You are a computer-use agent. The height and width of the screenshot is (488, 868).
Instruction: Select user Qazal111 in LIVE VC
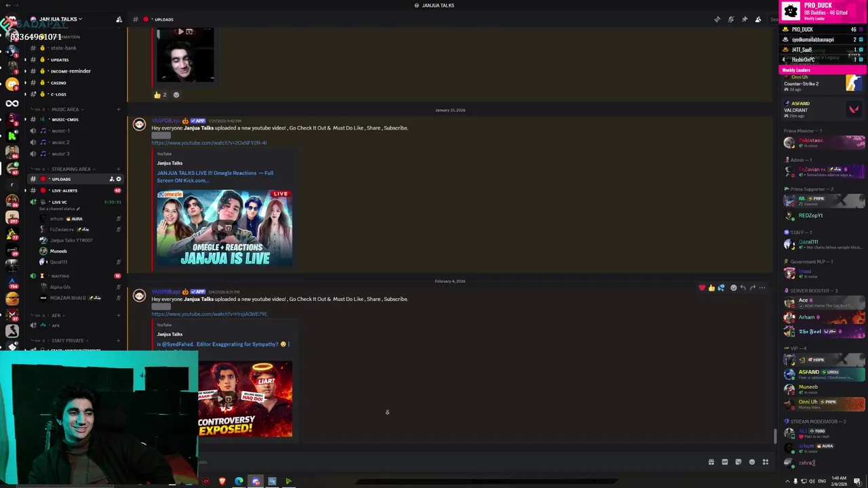(58, 262)
